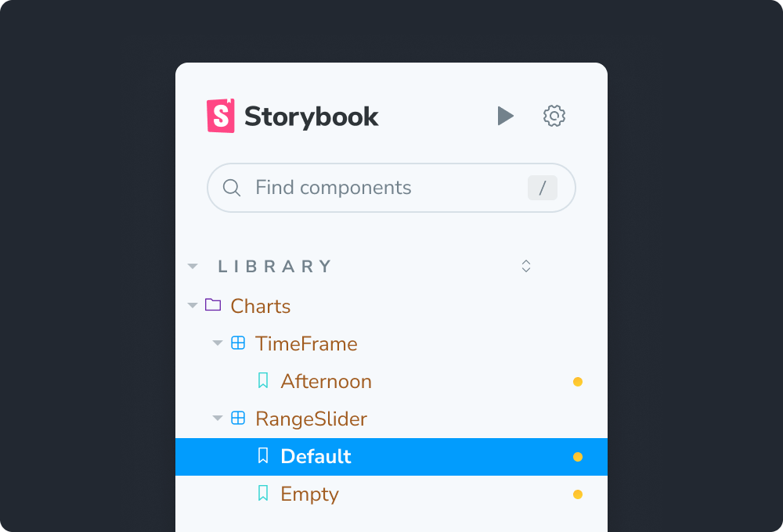This screenshot has height=532, width=783.
Task: Focus the Find components search field
Action: pyautogui.click(x=384, y=188)
